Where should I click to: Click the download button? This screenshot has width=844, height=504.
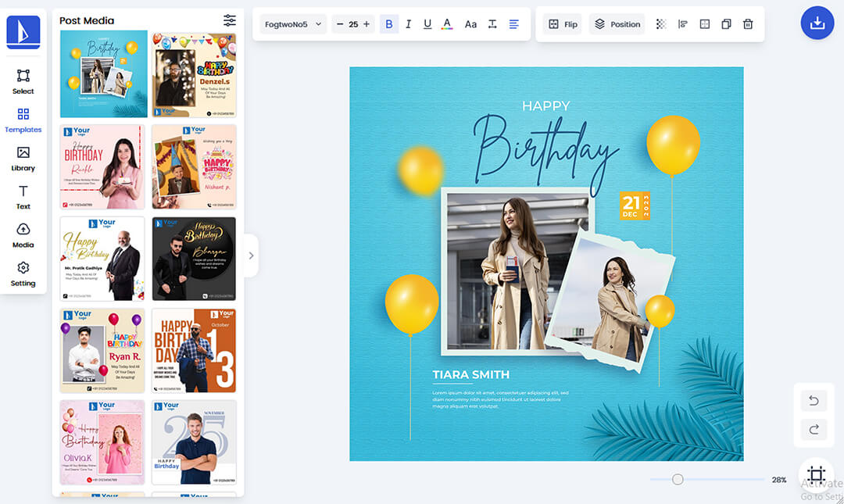pyautogui.click(x=817, y=23)
